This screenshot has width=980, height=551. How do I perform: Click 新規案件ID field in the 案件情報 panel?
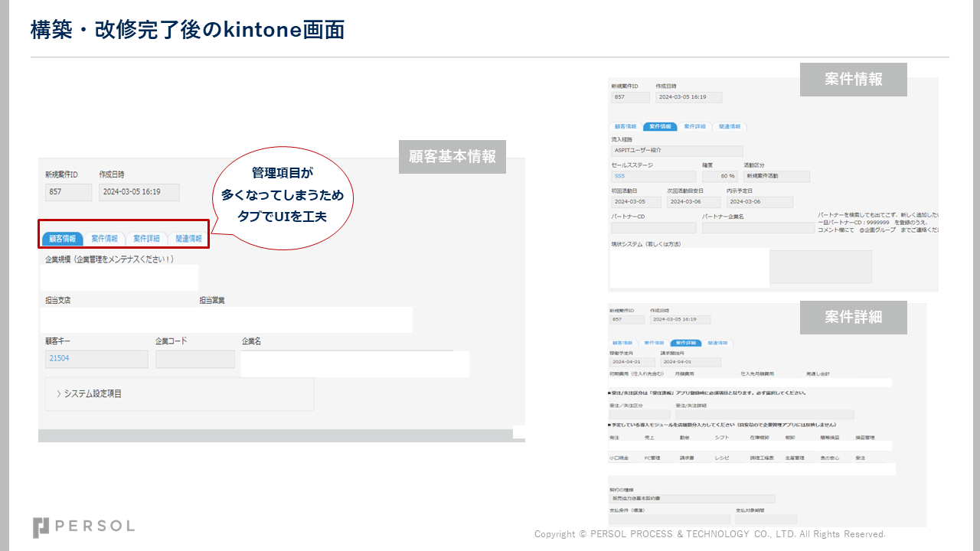click(x=630, y=97)
